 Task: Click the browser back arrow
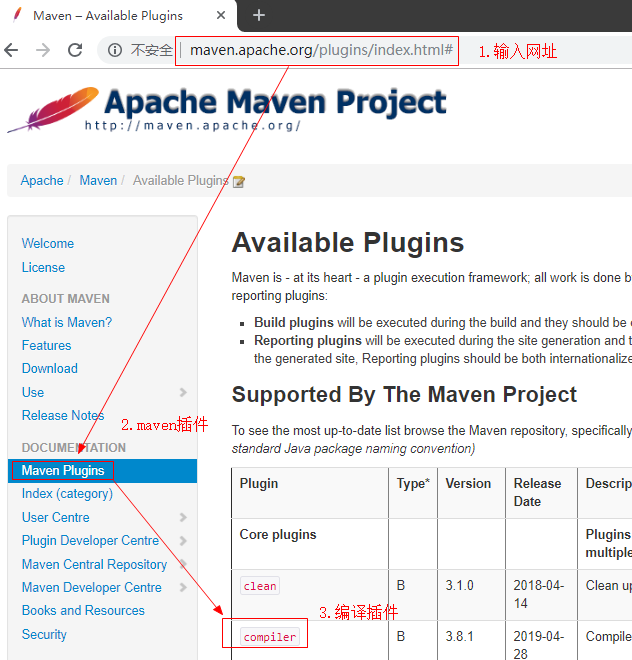click(x=11, y=50)
